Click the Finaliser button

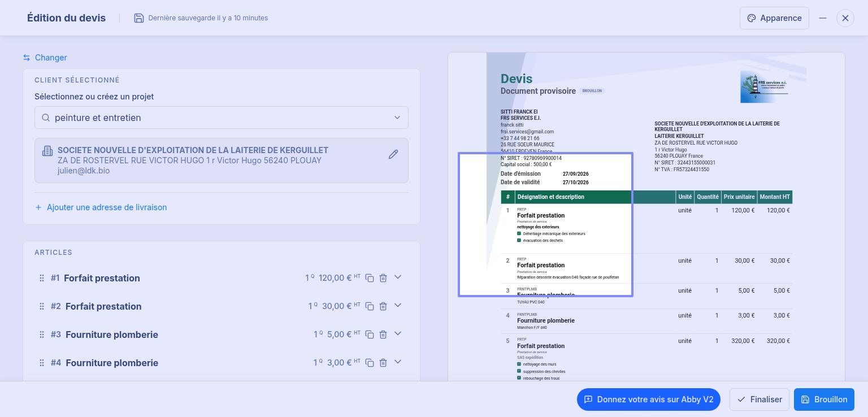pos(759,399)
